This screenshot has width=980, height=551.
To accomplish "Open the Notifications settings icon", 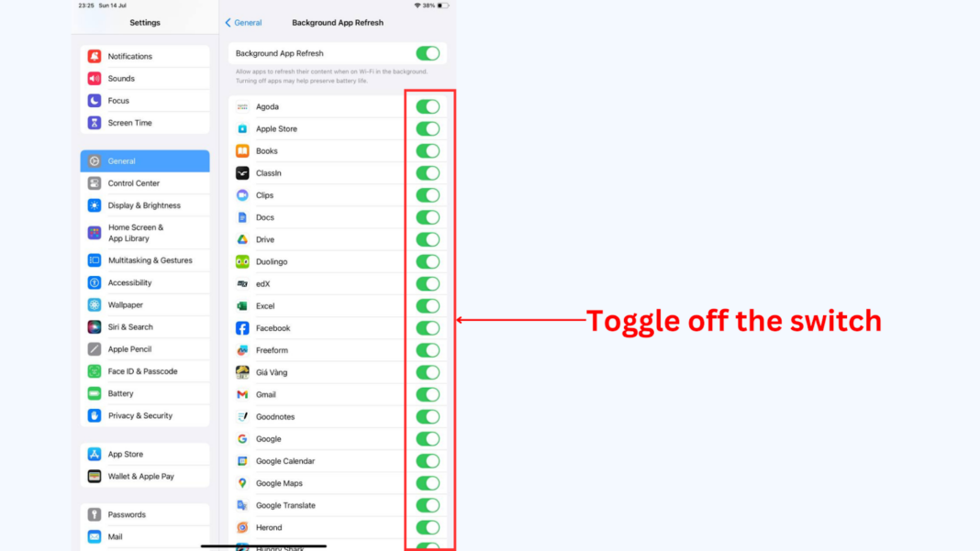I will [95, 56].
